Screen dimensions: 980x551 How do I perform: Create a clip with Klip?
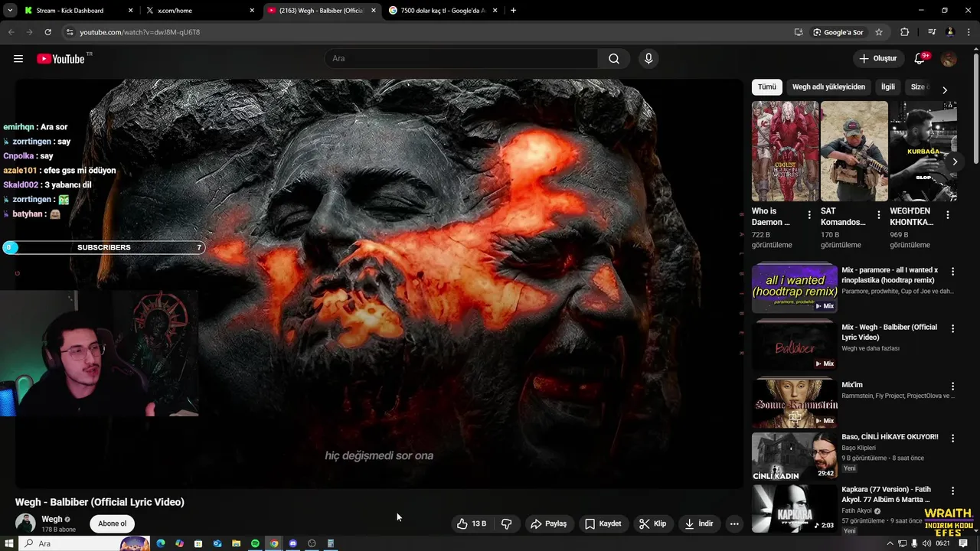(653, 523)
